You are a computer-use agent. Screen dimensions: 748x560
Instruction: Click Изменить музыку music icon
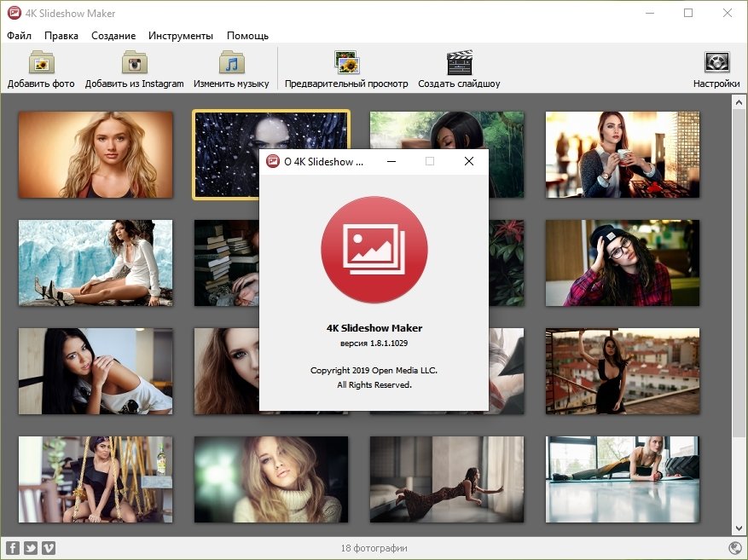coord(232,62)
